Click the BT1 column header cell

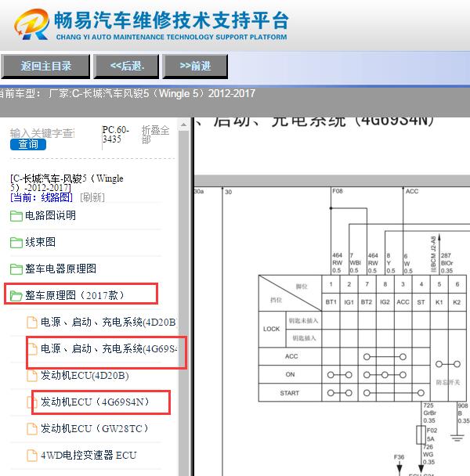(331, 302)
